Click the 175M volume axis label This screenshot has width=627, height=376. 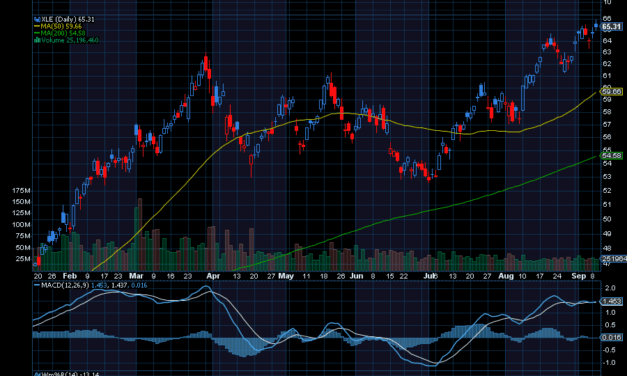coord(21,190)
